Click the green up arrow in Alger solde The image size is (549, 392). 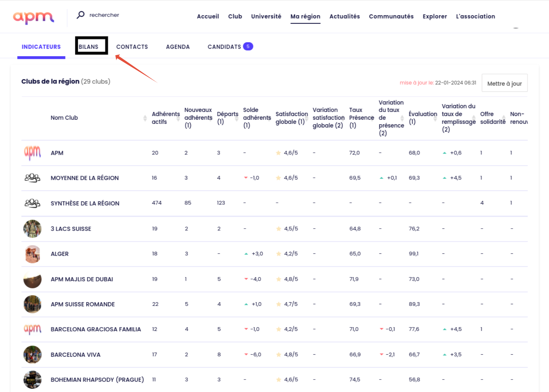[x=246, y=253]
